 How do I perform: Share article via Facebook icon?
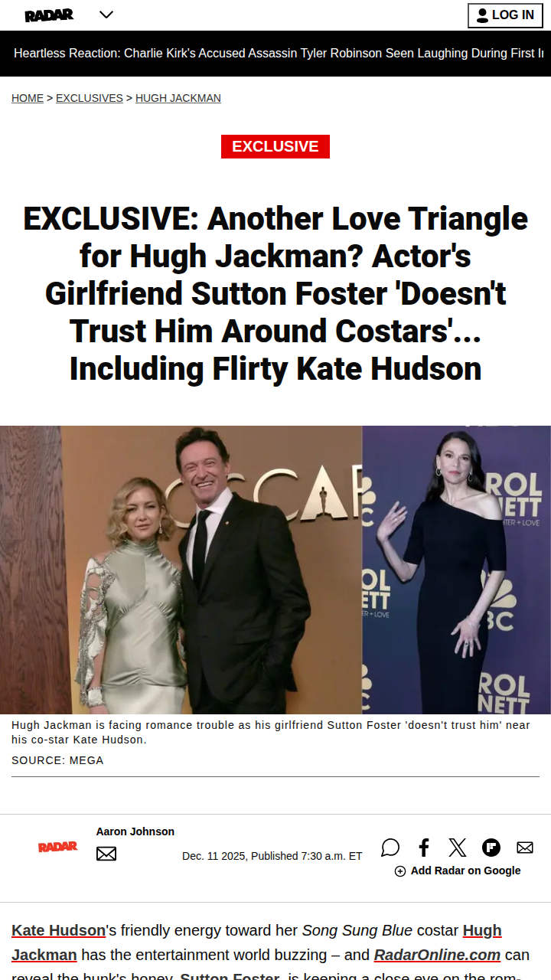424,847
